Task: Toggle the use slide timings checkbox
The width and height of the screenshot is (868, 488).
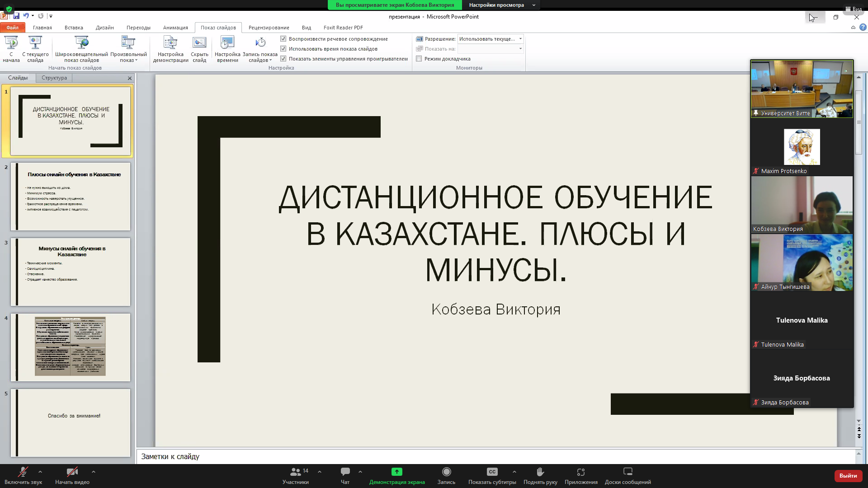Action: [x=283, y=49]
